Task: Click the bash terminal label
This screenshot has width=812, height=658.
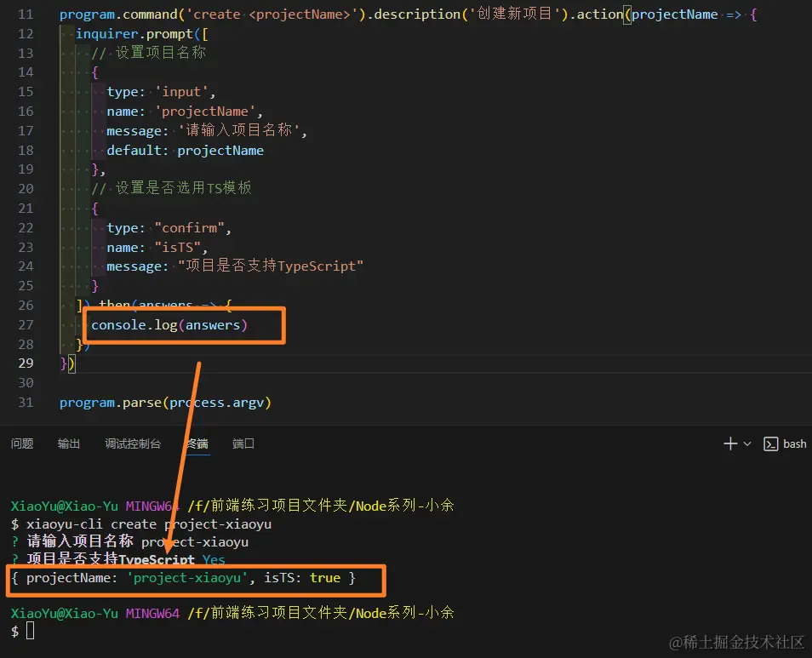Action: (x=794, y=443)
